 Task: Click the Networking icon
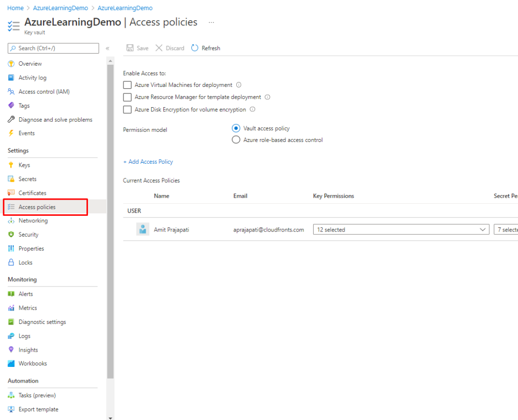click(11, 220)
